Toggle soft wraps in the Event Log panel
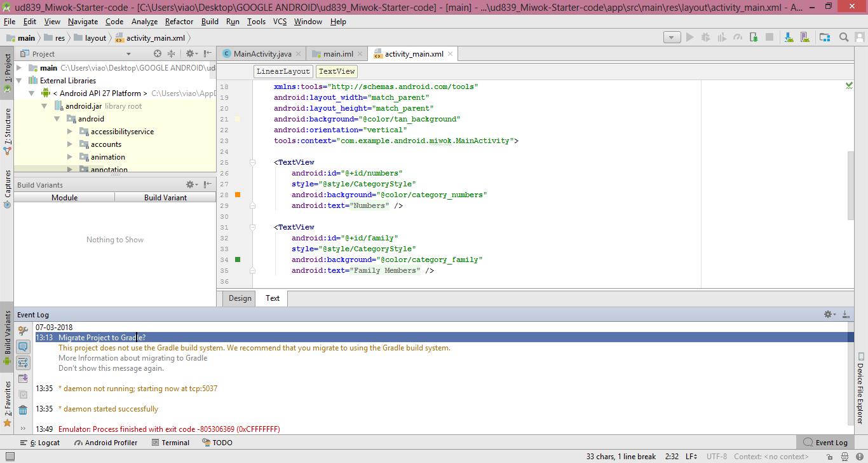Image resolution: width=868 pixels, height=463 pixels. (x=24, y=363)
